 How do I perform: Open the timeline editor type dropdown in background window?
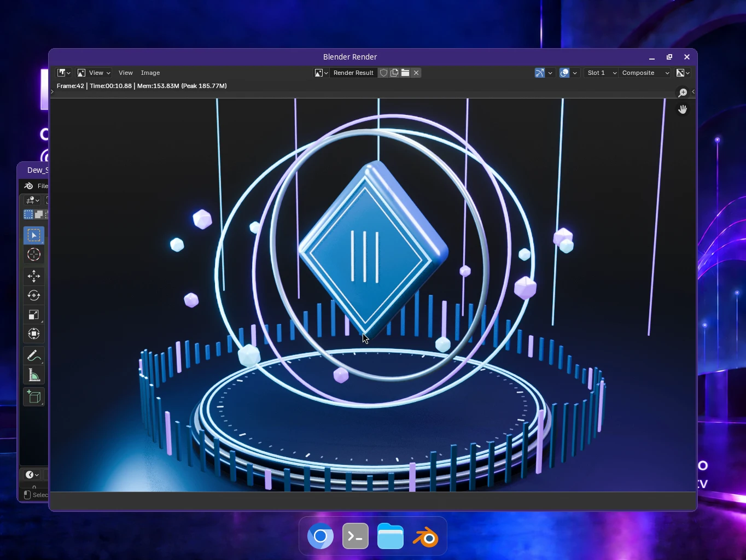(x=32, y=475)
